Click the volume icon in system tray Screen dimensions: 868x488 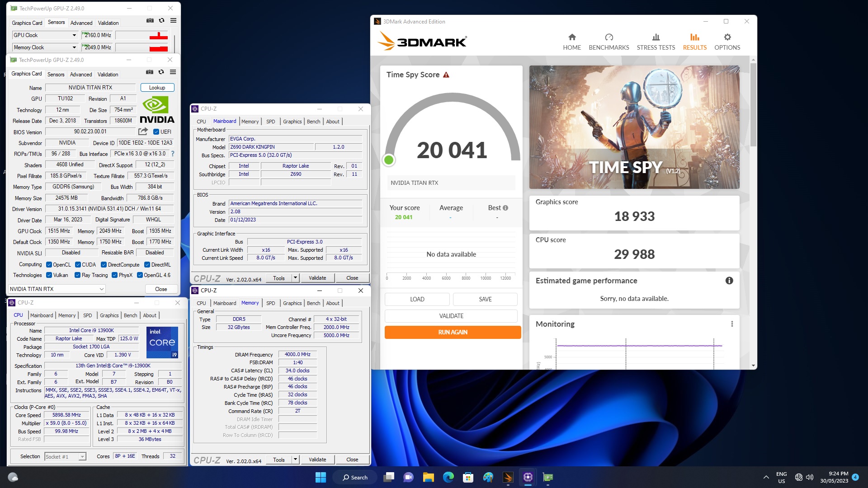(x=809, y=477)
